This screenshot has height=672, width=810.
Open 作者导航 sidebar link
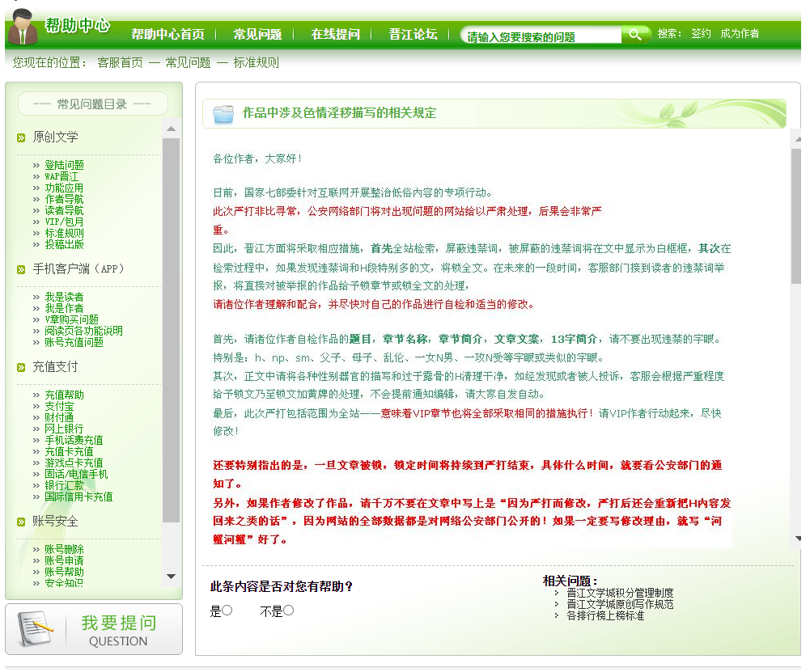pyautogui.click(x=64, y=199)
